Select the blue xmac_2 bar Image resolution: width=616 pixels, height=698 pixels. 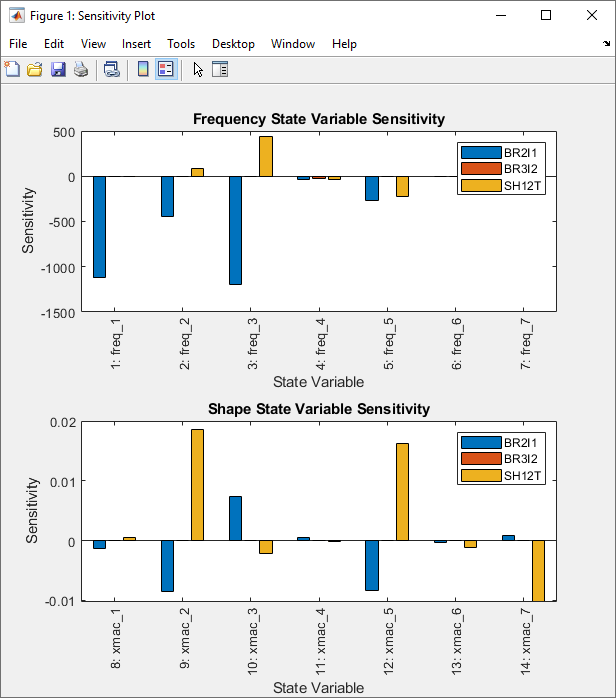pos(167,566)
